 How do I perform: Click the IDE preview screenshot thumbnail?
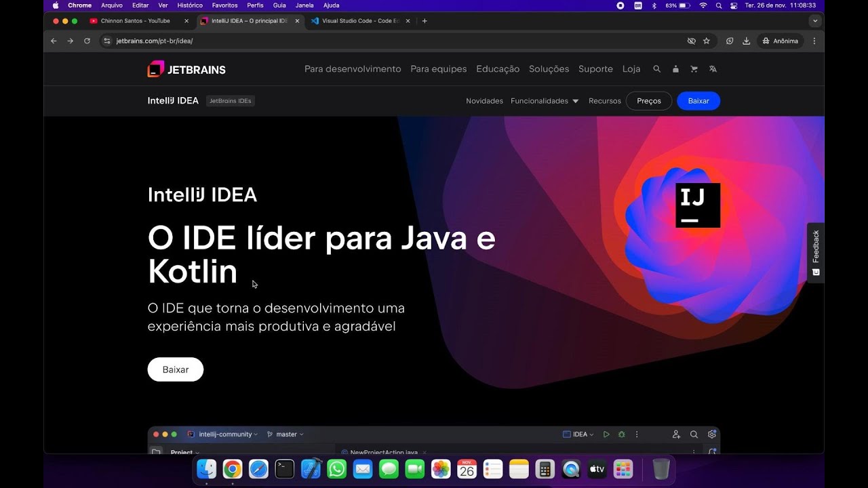tap(434, 440)
